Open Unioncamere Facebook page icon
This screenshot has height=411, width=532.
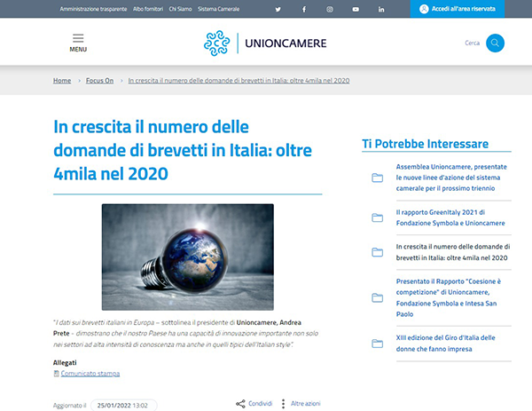[x=304, y=9]
